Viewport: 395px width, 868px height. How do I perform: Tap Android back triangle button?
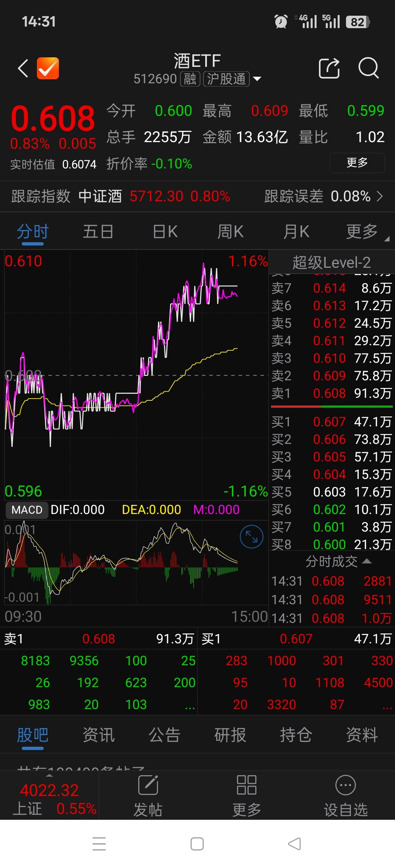click(295, 844)
